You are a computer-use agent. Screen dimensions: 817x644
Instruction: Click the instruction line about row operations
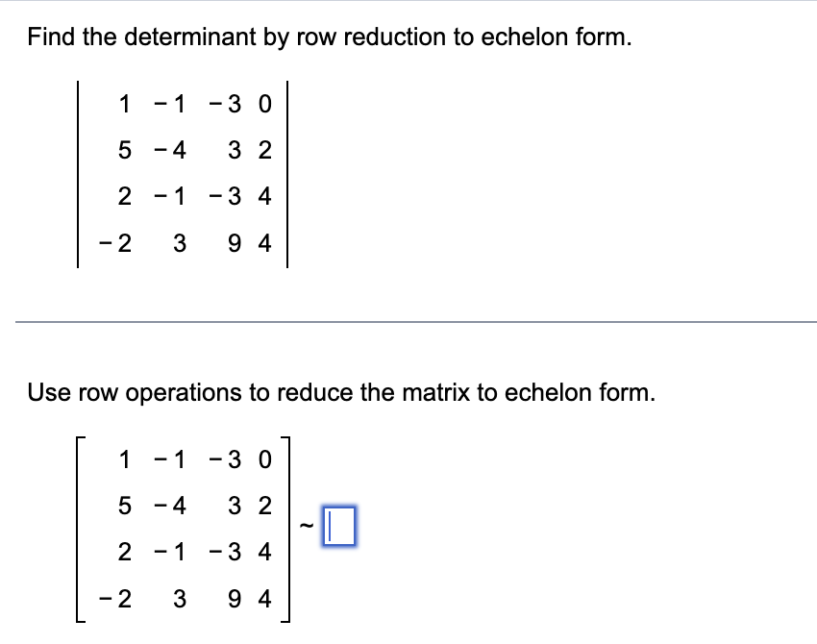(340, 392)
